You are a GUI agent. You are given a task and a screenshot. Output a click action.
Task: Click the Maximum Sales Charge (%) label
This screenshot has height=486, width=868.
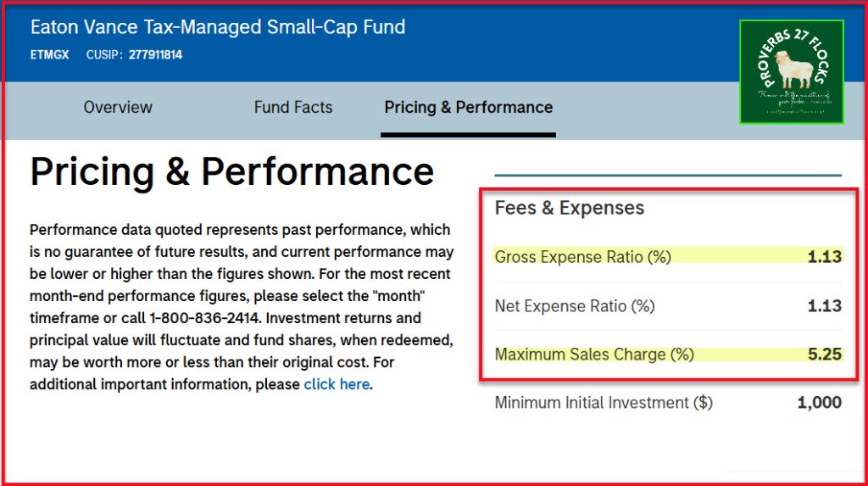[594, 355]
